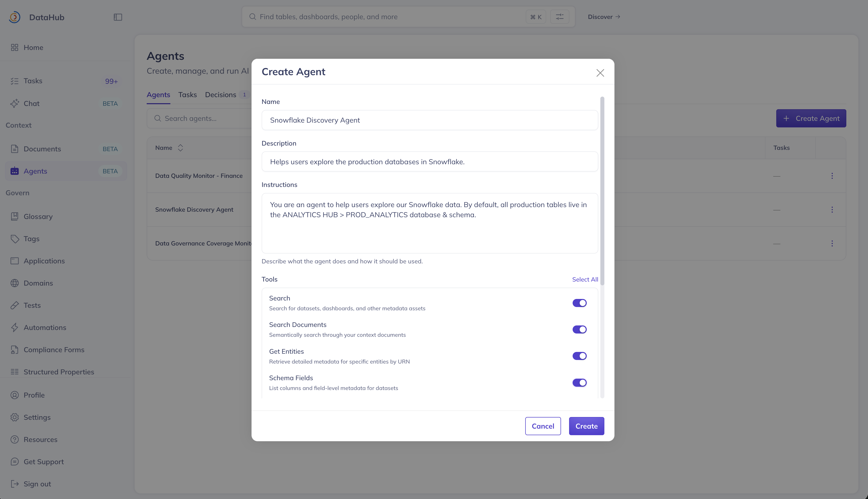Close the Create Agent dialog

(x=600, y=73)
